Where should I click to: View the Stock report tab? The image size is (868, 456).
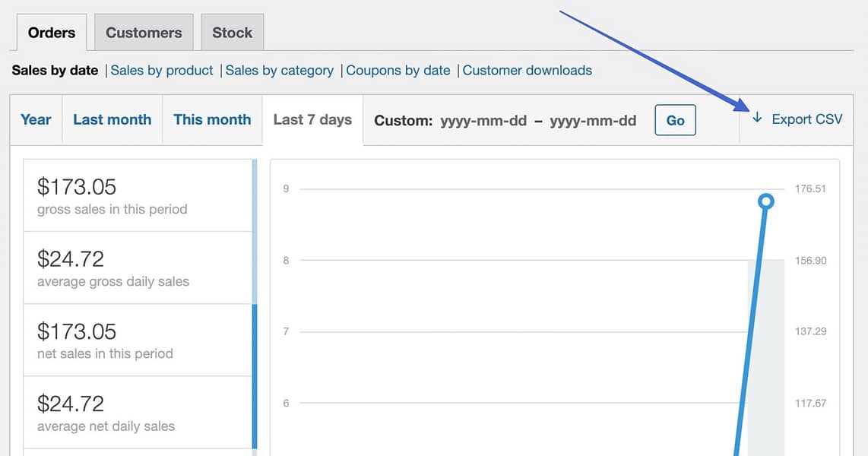click(232, 32)
